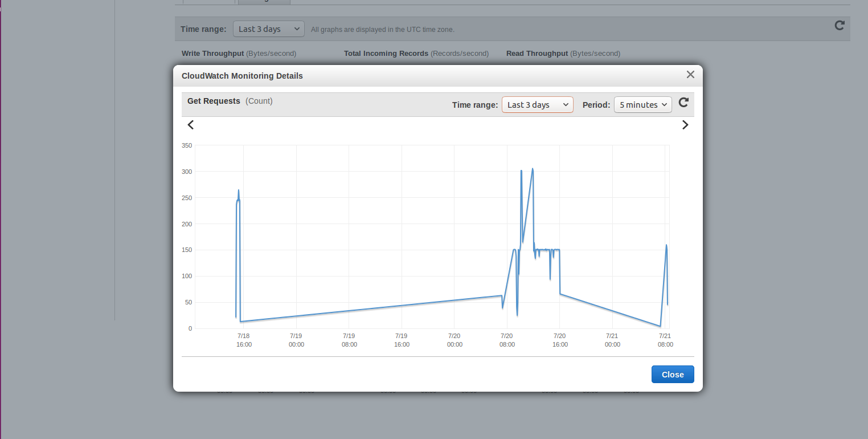Screen dimensions: 868x439
Task: Click the Read Throughput graph title
Action: click(537, 54)
